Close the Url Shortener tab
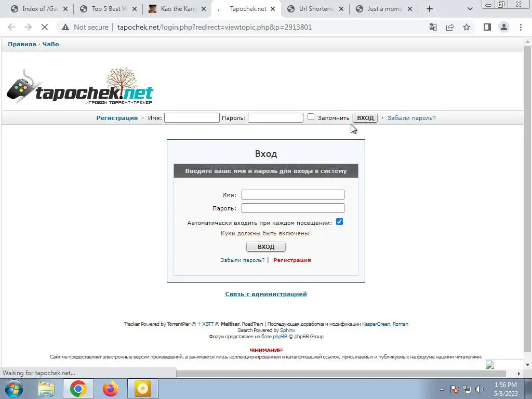 click(x=341, y=9)
